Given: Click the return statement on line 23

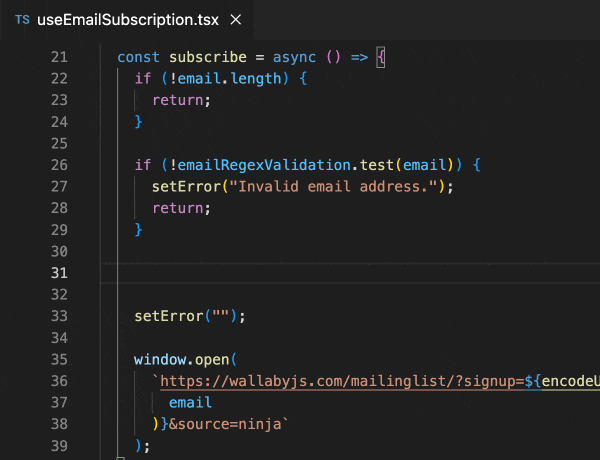Looking at the screenshot, I should [180, 101].
